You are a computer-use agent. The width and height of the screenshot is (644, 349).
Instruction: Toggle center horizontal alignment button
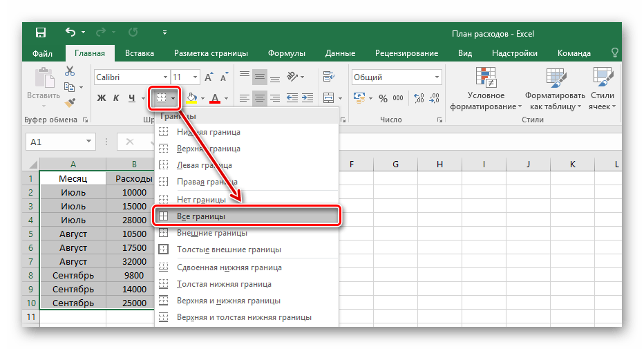coord(260,98)
